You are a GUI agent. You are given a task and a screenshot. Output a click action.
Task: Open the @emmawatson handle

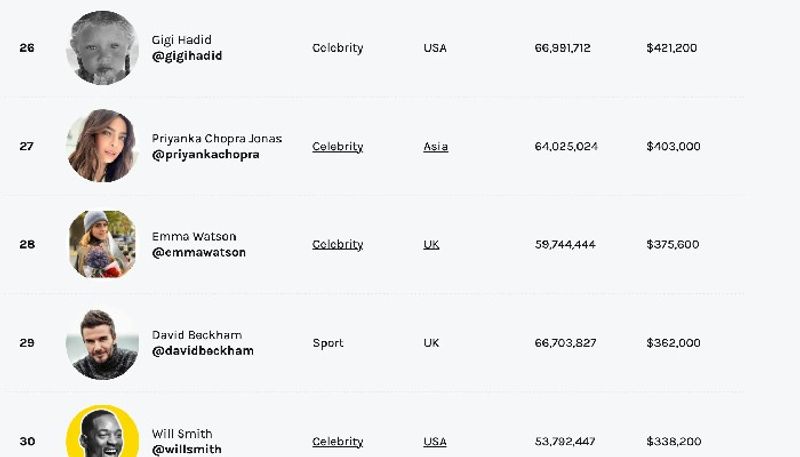pyautogui.click(x=199, y=252)
